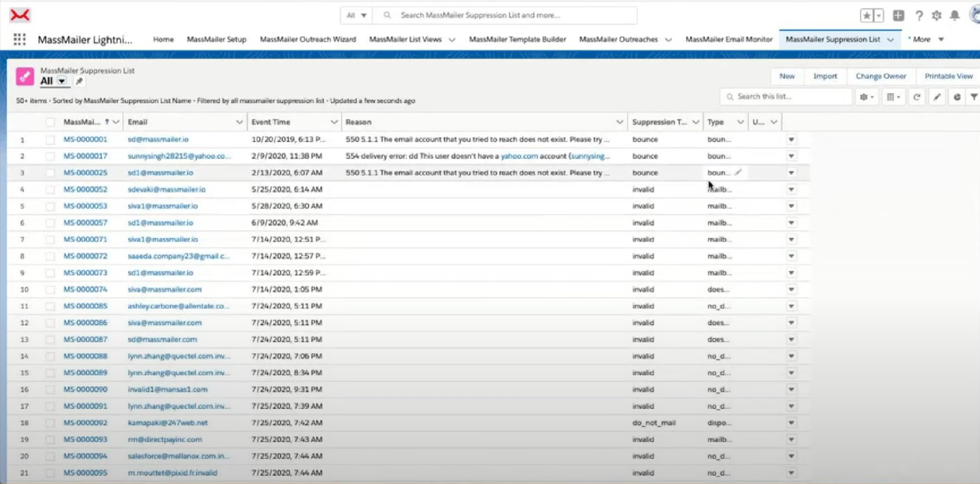The image size is (980, 484).
Task: Click the Search this list field
Action: click(786, 97)
